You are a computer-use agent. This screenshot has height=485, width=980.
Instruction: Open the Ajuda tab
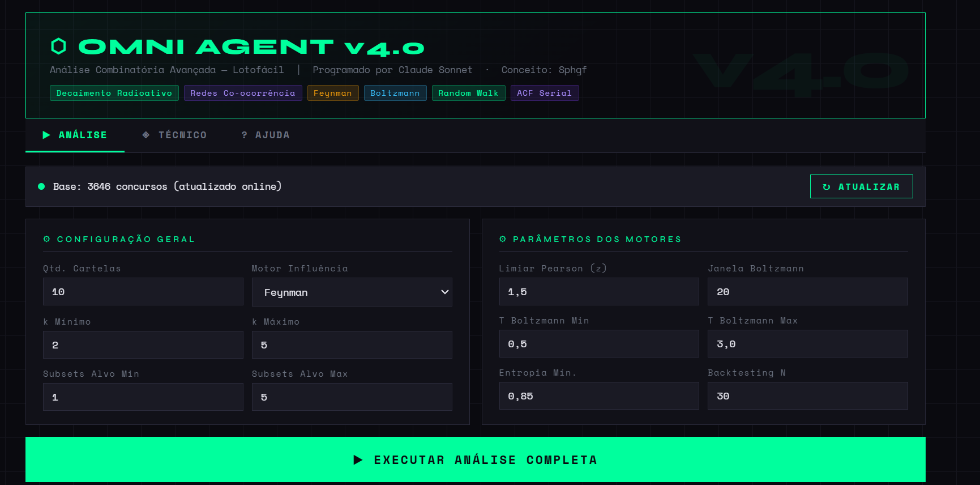point(266,135)
